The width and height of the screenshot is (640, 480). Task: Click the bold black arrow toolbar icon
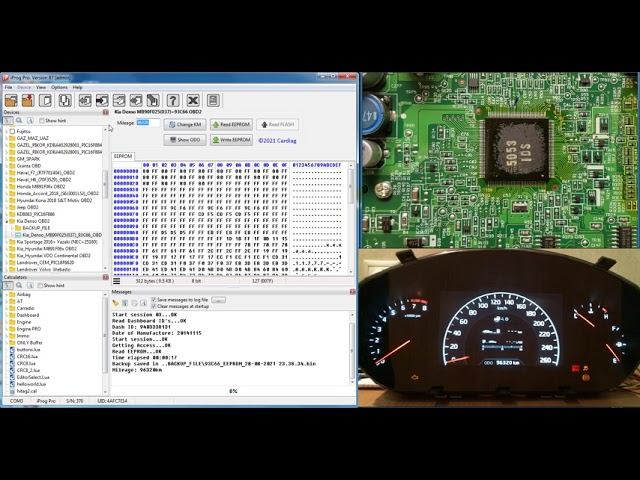tap(102, 100)
